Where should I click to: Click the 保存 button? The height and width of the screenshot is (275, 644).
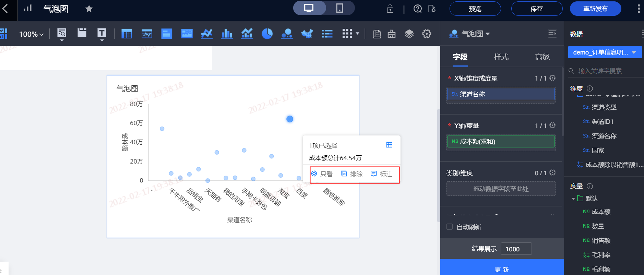click(x=537, y=9)
